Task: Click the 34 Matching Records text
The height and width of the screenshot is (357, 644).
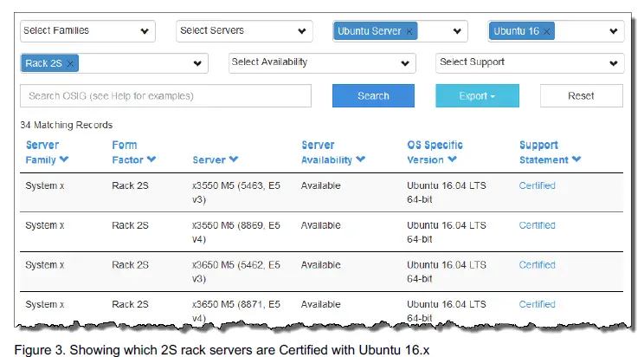Action: point(67,125)
